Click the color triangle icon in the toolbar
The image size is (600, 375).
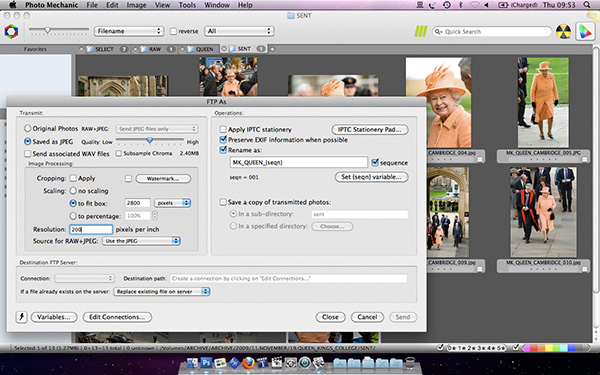tap(585, 31)
